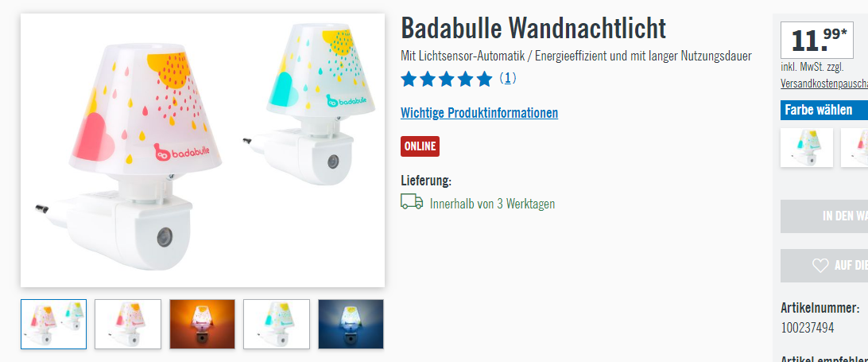Image resolution: width=868 pixels, height=362 pixels.
Task: Select the turquoise lamp thumbnail
Action: click(277, 325)
